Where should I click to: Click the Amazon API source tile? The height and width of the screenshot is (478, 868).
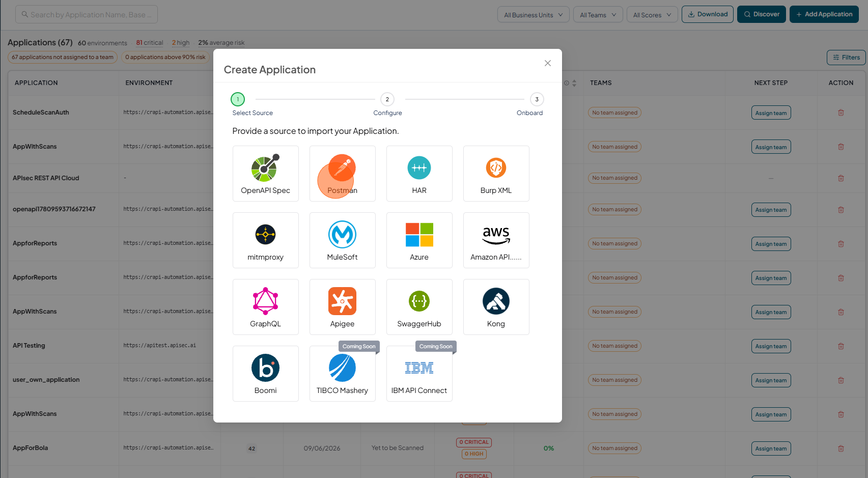coord(496,240)
